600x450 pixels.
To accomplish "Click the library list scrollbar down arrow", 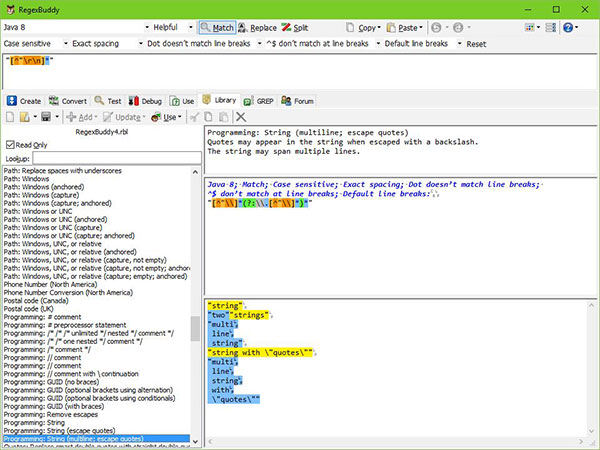I will (195, 441).
